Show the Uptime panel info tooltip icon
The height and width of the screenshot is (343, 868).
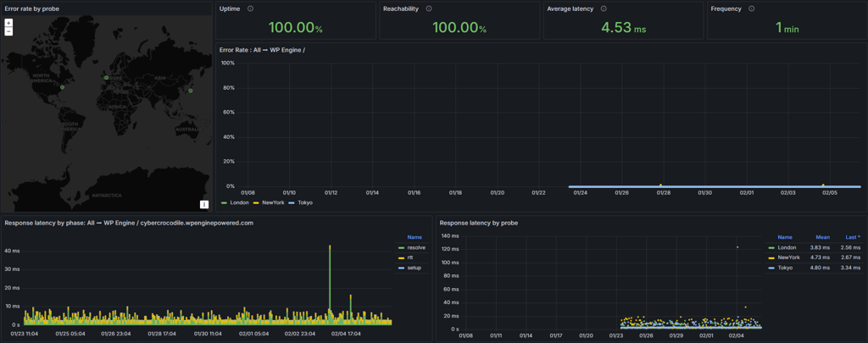pos(250,8)
